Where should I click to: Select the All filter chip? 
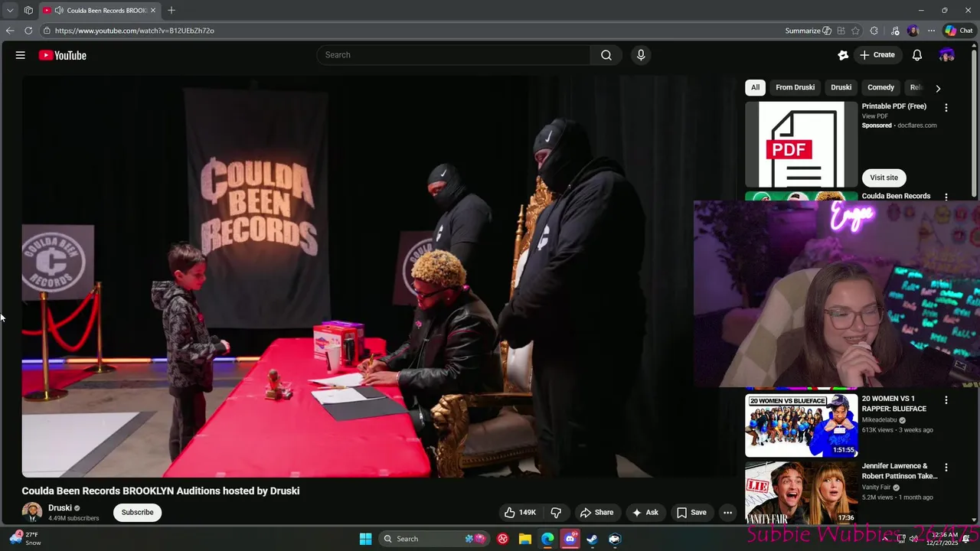[x=755, y=87]
